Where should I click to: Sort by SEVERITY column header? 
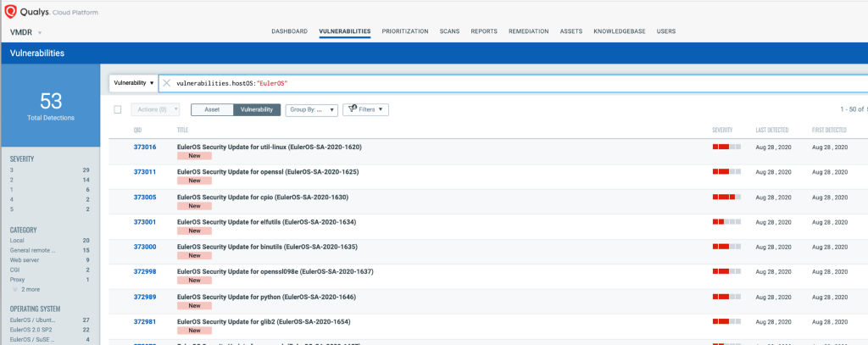tap(722, 131)
